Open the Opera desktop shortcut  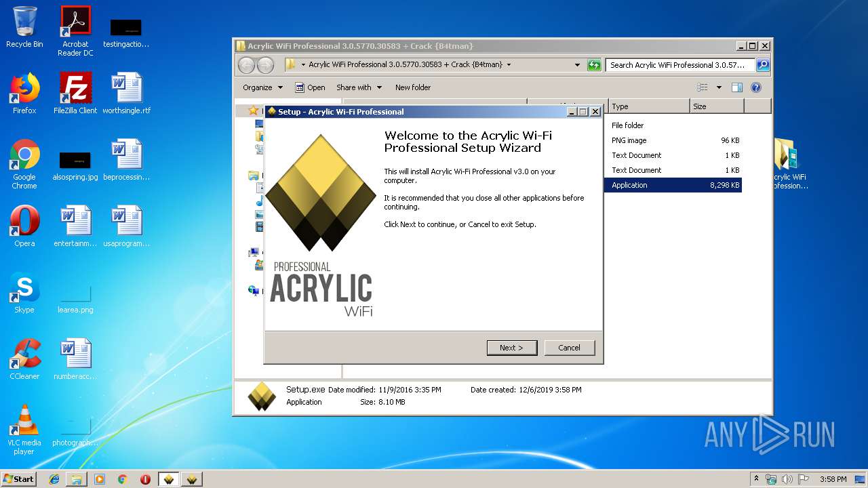click(x=24, y=226)
